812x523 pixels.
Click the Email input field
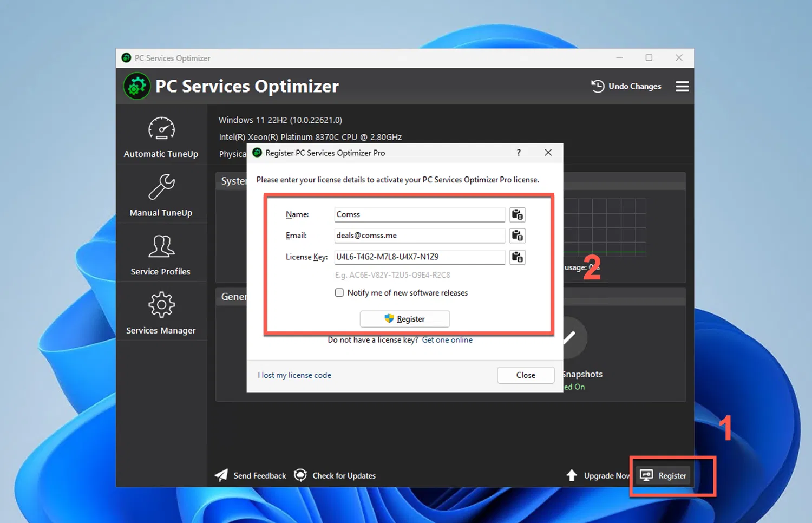click(x=420, y=236)
